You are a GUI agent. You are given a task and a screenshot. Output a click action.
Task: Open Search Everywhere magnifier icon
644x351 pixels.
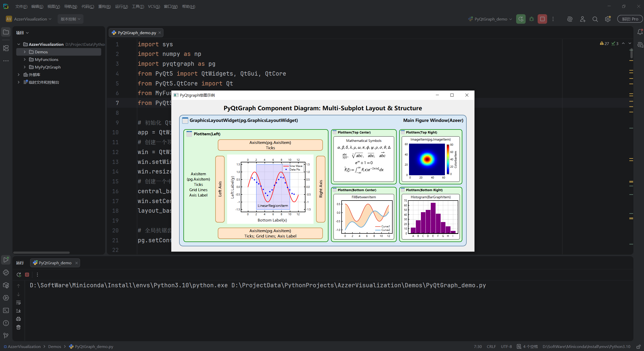pos(595,19)
